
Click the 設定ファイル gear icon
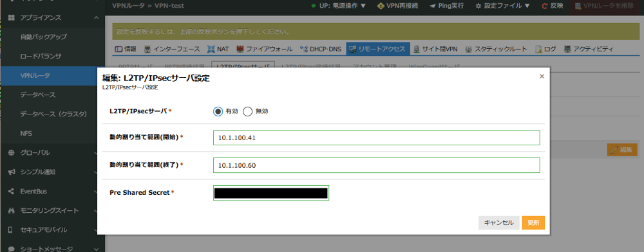478,6
